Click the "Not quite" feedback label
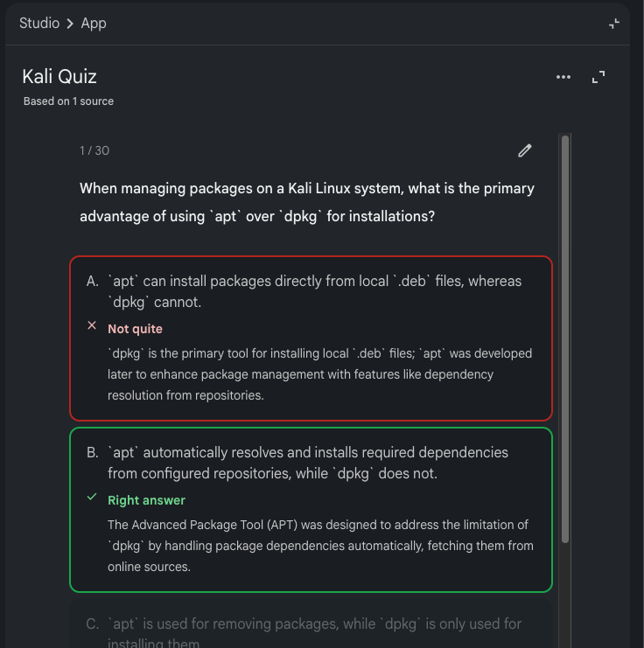 point(135,329)
